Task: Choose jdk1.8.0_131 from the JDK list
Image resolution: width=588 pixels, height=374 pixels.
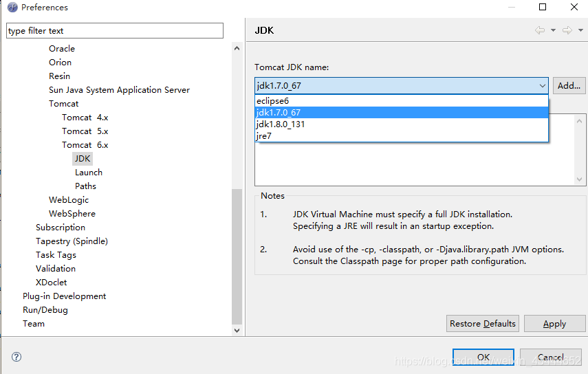Action: 401,124
